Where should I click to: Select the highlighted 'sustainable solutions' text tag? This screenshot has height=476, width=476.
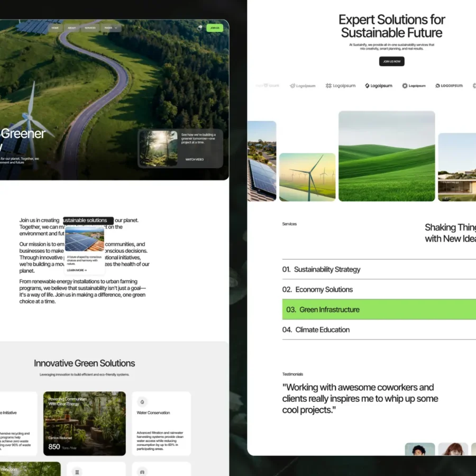[x=88, y=221]
